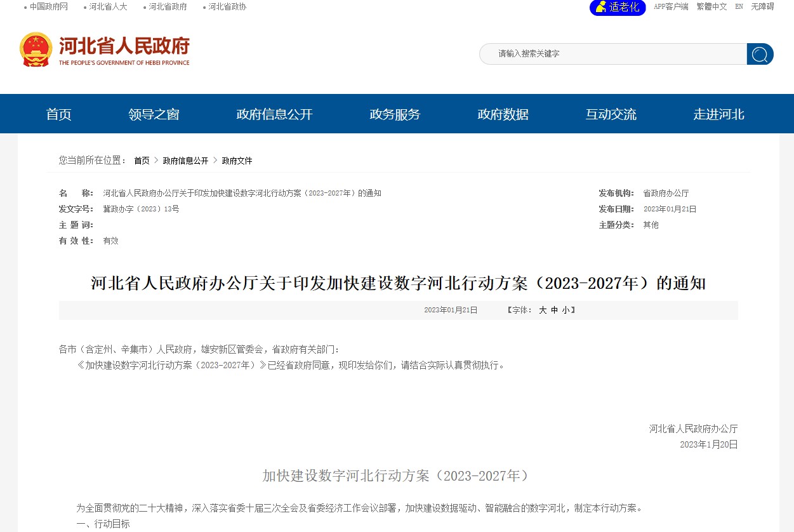The width and height of the screenshot is (794, 532).
Task: Click the magnifier search icon button
Action: (x=760, y=54)
